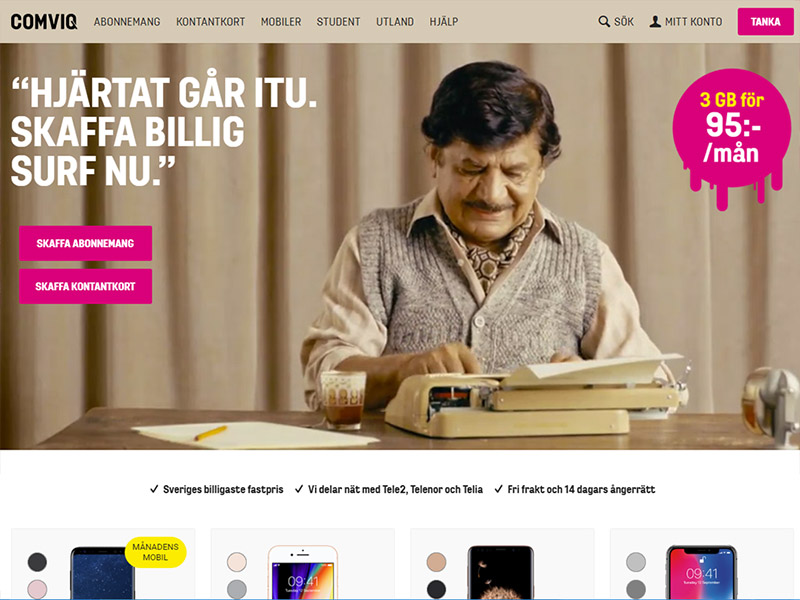The height and width of the screenshot is (600, 800).
Task: Select light pink color for first phone
Action: (x=37, y=589)
